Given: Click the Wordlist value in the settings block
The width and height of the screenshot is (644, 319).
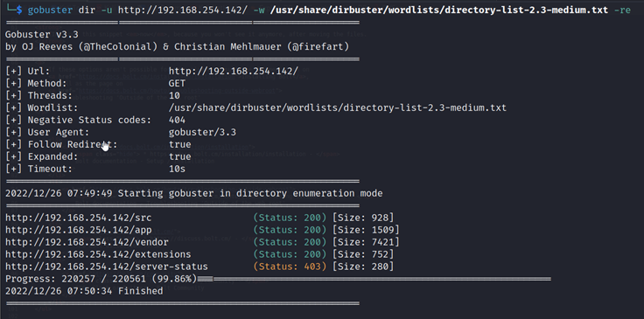Looking at the screenshot, I should (338, 108).
